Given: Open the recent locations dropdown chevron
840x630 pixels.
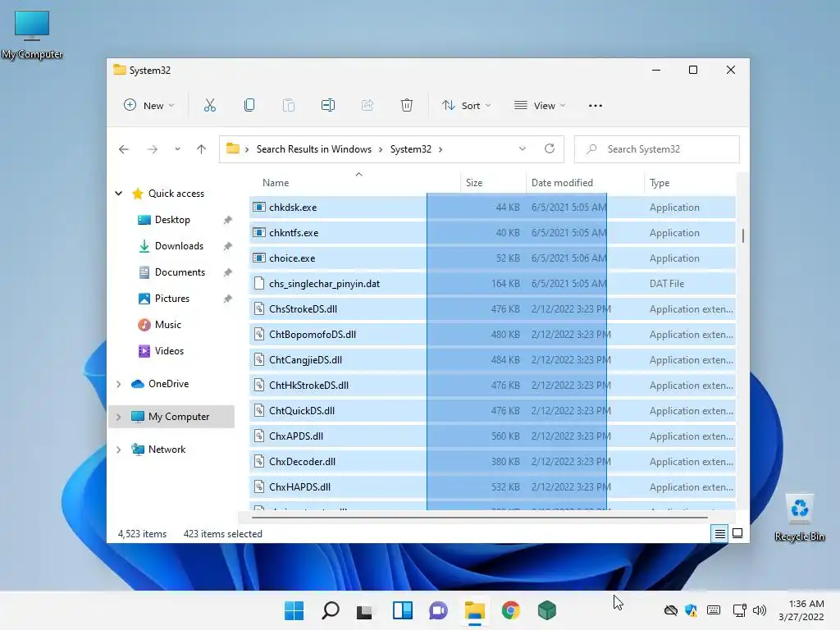Looking at the screenshot, I should click(177, 149).
